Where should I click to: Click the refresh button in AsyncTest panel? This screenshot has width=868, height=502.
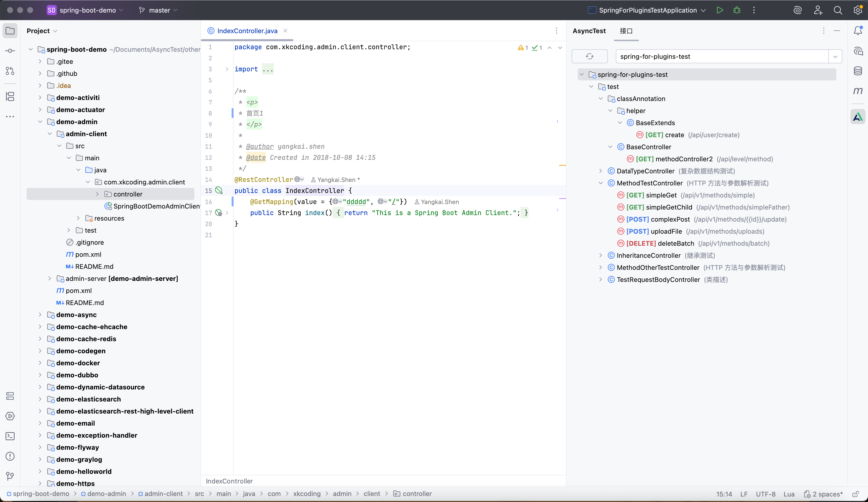coord(589,56)
